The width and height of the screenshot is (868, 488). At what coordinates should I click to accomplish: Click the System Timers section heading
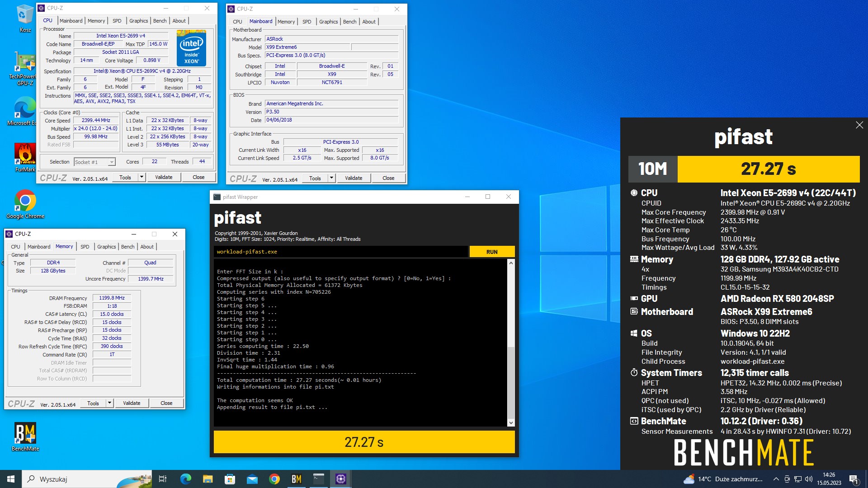pos(671,373)
